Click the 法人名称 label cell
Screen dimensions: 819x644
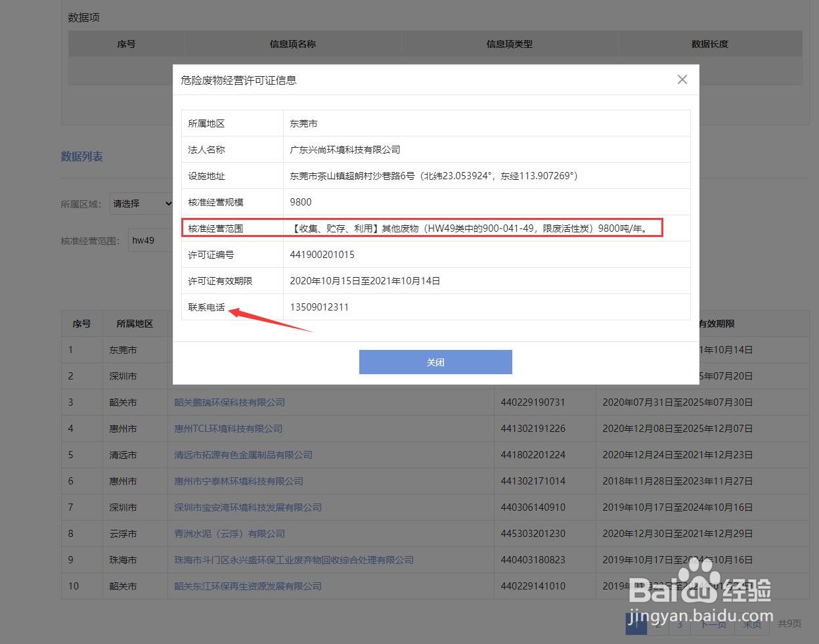(232, 150)
